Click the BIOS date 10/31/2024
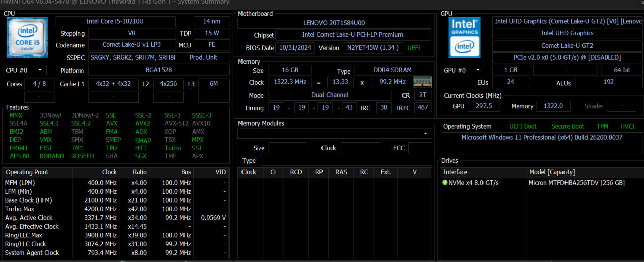644x262 pixels. (x=295, y=48)
